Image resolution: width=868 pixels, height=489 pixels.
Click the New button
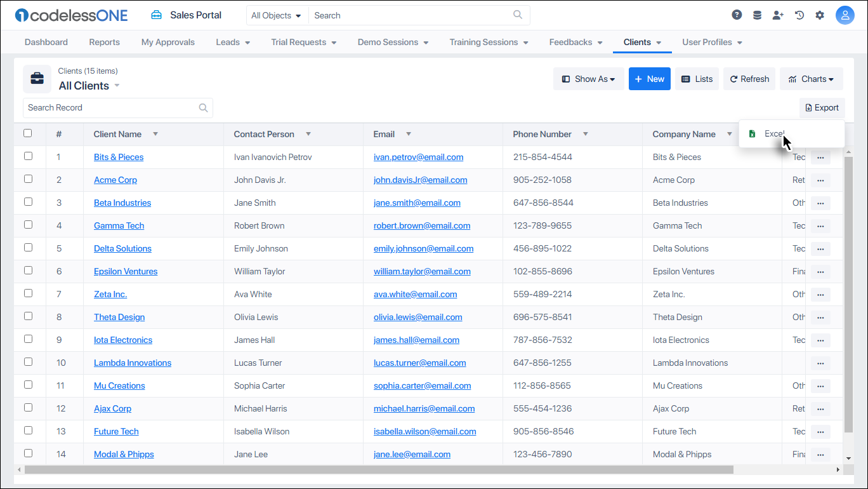click(650, 79)
